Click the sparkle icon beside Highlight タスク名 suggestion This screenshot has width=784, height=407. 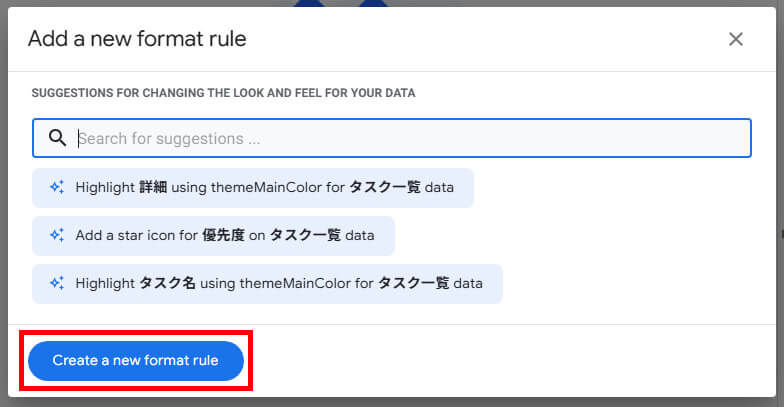coord(56,283)
